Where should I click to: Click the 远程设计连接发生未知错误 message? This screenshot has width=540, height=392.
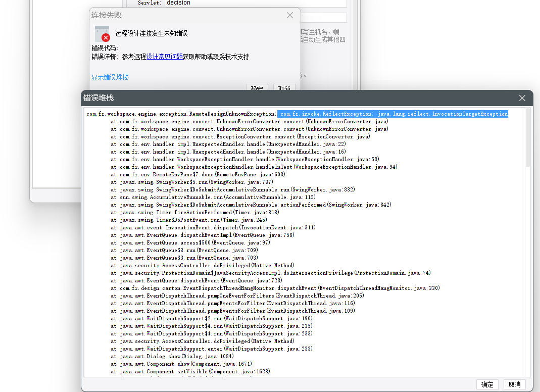tap(152, 33)
